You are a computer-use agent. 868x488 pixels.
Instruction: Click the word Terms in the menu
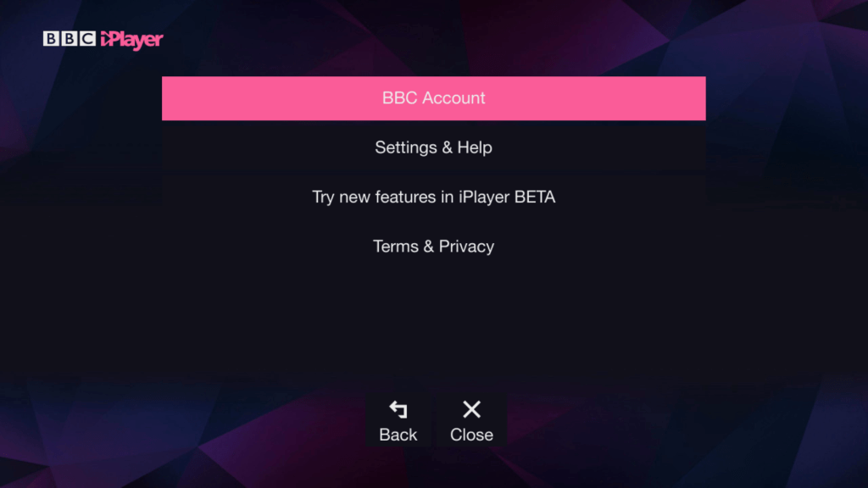pyautogui.click(x=396, y=247)
